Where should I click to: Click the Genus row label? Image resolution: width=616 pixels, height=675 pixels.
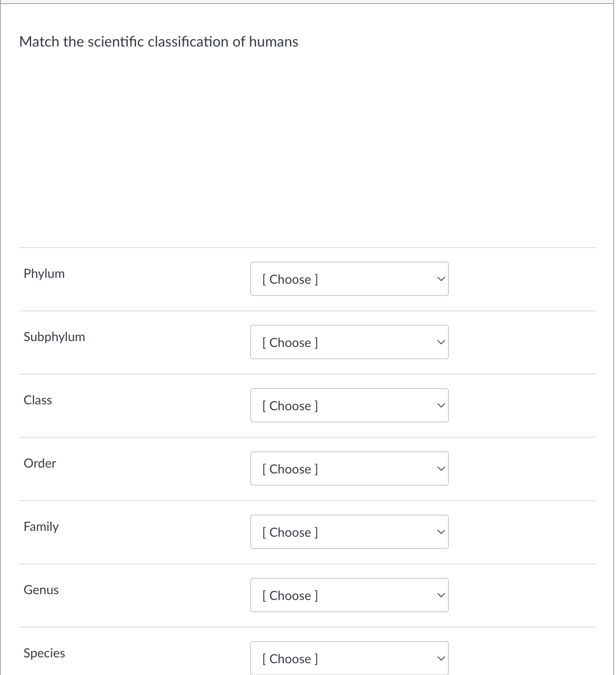(41, 590)
